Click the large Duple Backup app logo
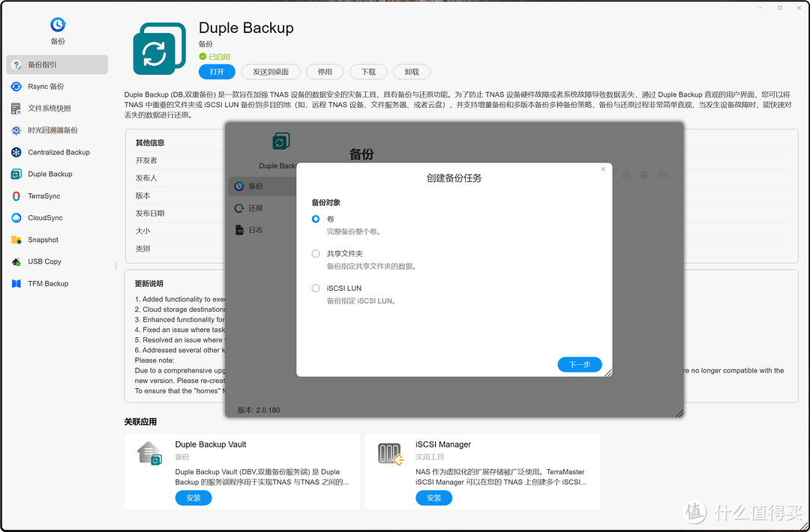810x532 pixels. click(159, 49)
